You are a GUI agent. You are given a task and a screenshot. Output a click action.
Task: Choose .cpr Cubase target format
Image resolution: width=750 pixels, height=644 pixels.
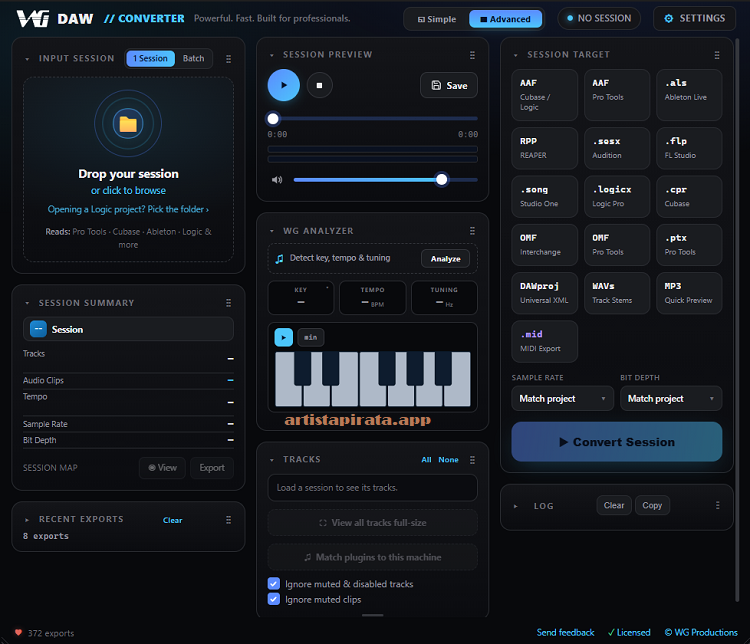coord(689,196)
